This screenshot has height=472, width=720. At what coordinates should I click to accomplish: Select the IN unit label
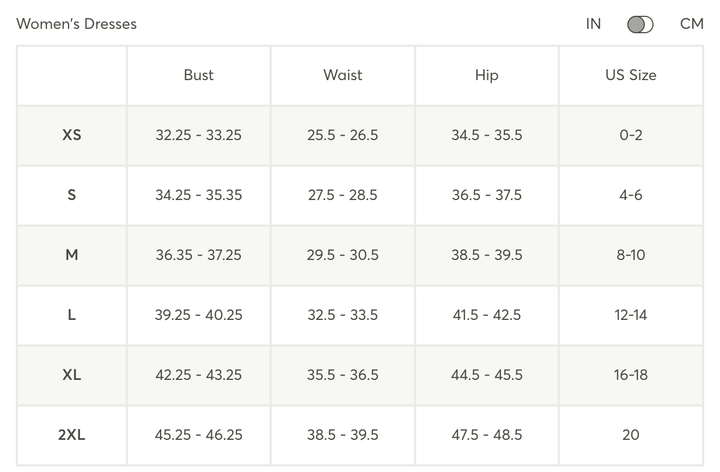(594, 24)
